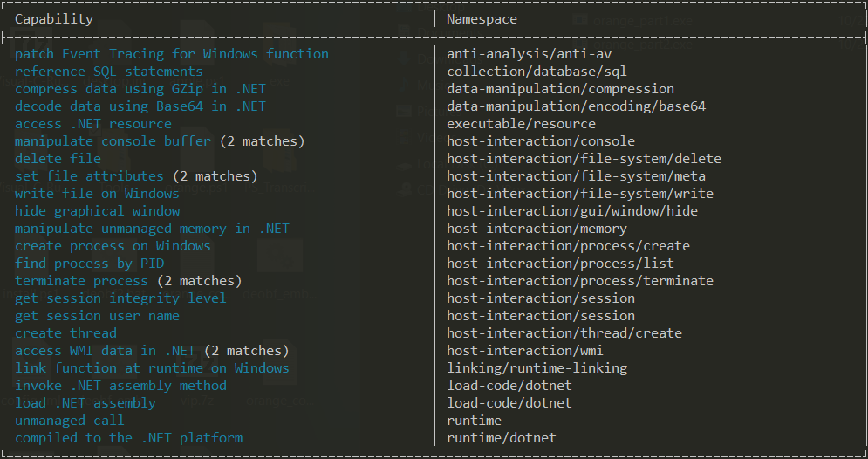The width and height of the screenshot is (868, 459).
Task: Select the "reference SQL statements" capability entry
Action: click(108, 72)
